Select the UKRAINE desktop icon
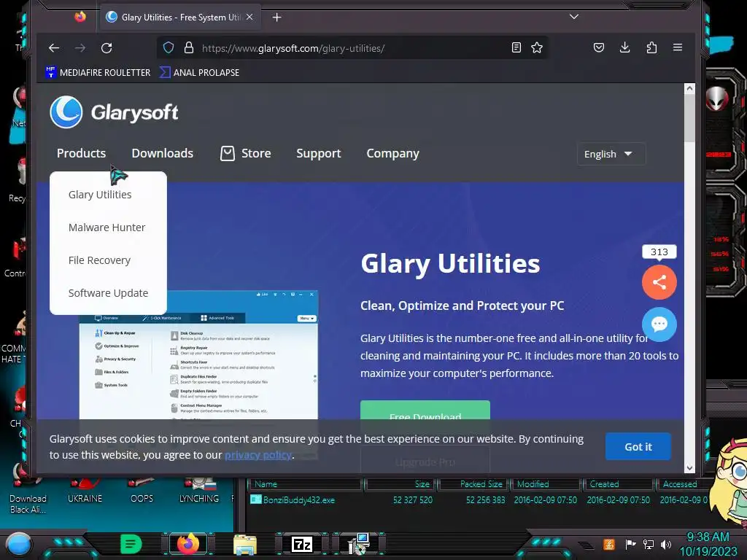Screen dimensions: 747x560 tap(85, 491)
